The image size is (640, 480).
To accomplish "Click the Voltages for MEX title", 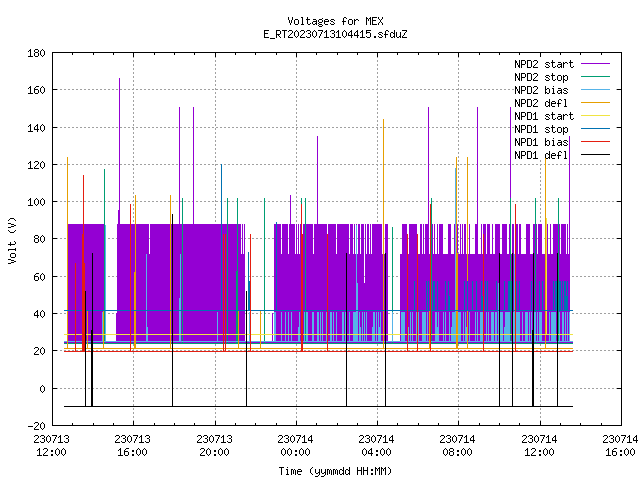I will (x=335, y=21).
